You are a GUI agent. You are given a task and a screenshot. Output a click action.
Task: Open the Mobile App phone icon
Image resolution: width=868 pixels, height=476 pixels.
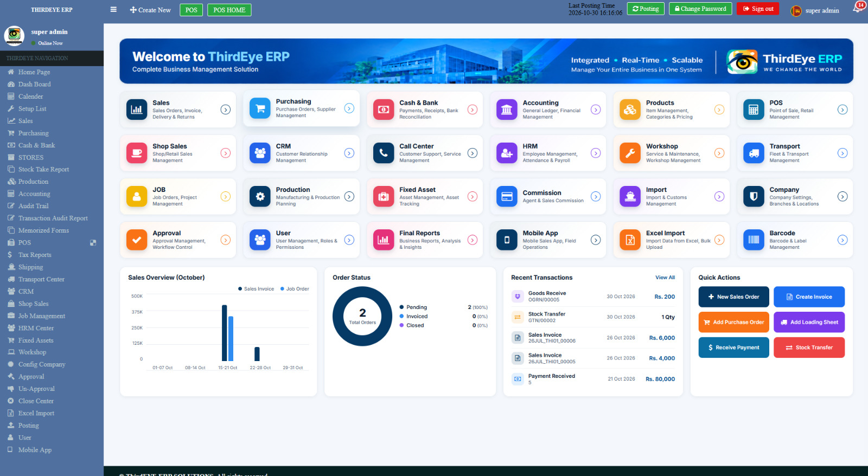[x=507, y=240]
